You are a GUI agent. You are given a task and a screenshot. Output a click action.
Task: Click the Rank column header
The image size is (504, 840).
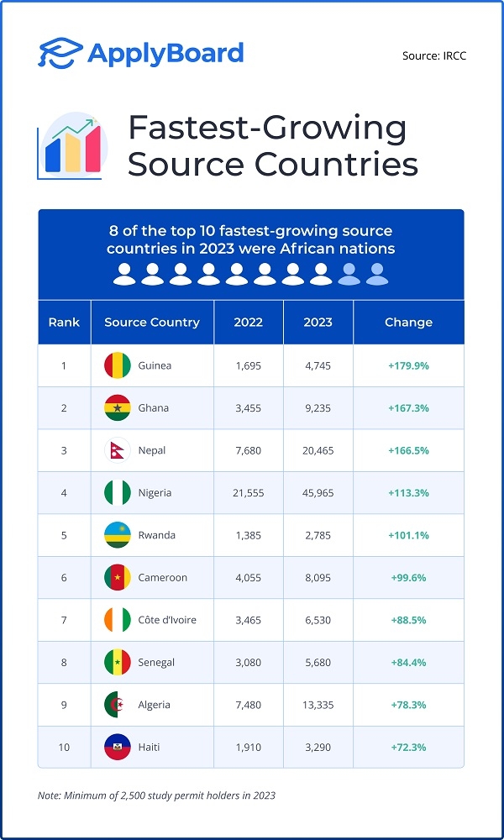click(x=64, y=322)
